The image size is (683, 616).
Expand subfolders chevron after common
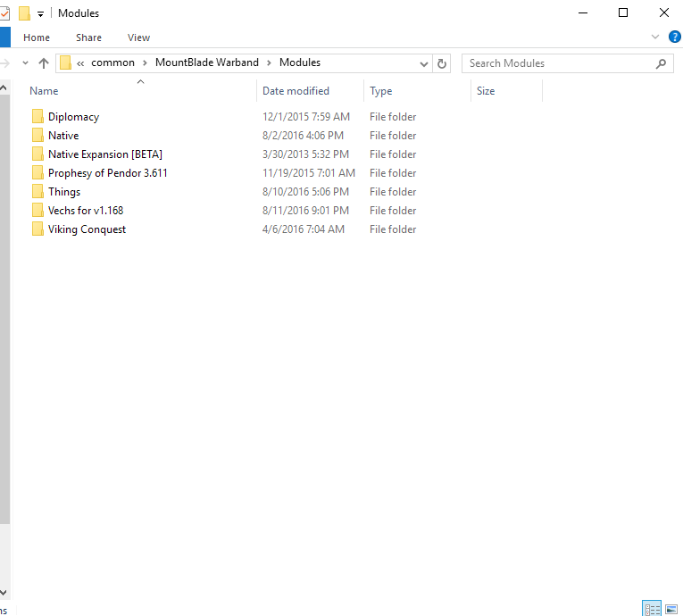[x=145, y=63]
